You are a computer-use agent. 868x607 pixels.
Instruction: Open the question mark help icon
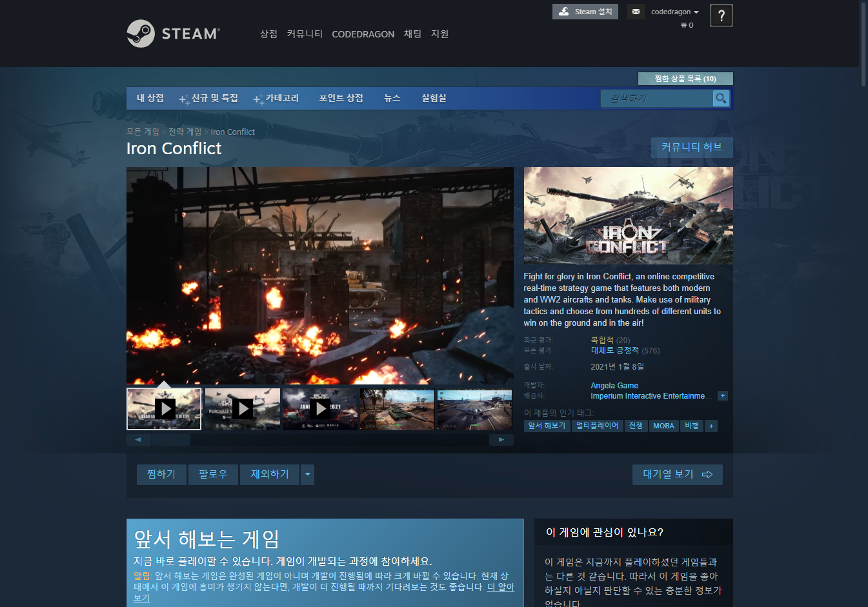pos(721,15)
